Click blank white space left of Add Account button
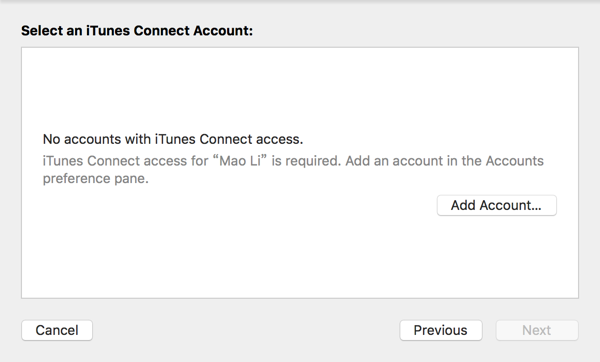 (237, 205)
